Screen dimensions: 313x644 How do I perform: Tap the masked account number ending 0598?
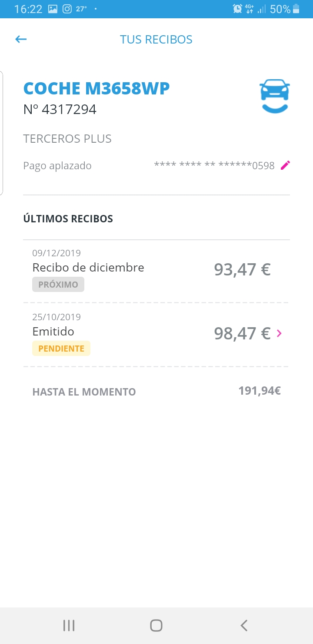click(214, 165)
